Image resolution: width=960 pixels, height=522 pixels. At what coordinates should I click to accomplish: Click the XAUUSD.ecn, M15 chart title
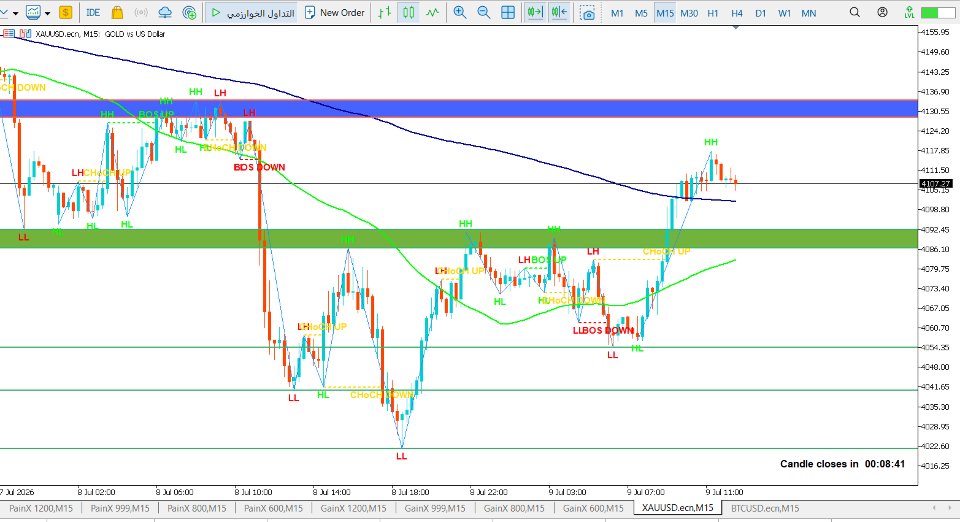(100, 34)
